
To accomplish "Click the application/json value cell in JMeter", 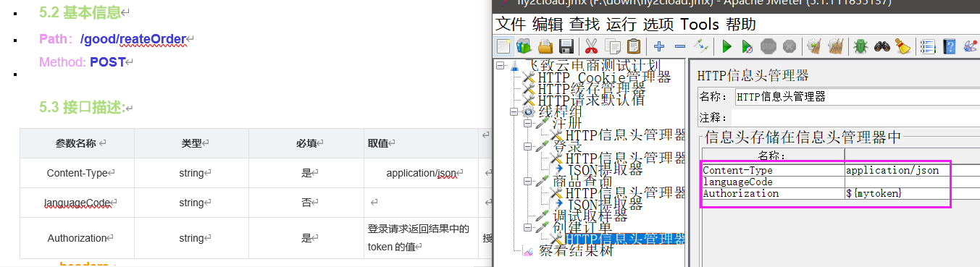I will point(913,171).
